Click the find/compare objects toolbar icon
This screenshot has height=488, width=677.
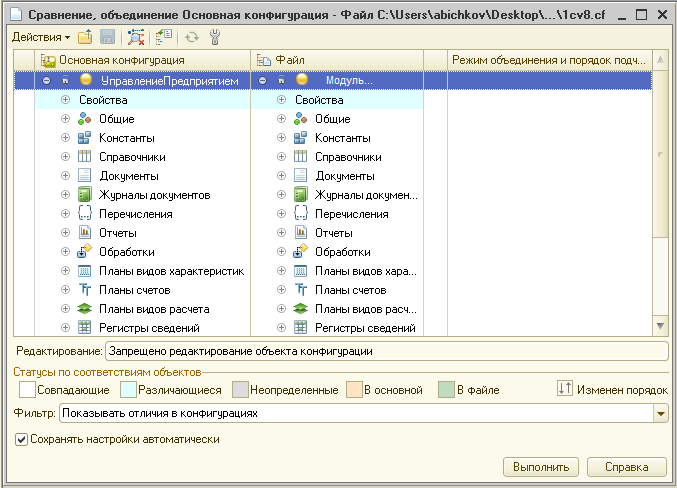click(x=136, y=37)
